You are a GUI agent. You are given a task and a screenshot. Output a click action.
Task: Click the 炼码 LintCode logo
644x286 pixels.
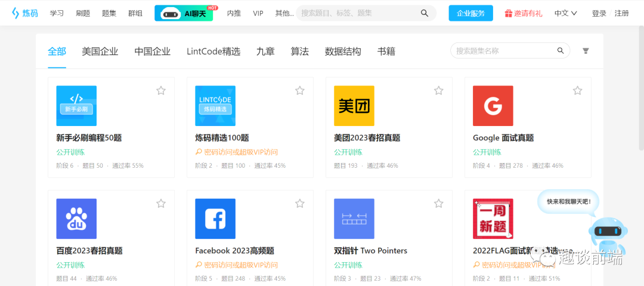(x=25, y=13)
